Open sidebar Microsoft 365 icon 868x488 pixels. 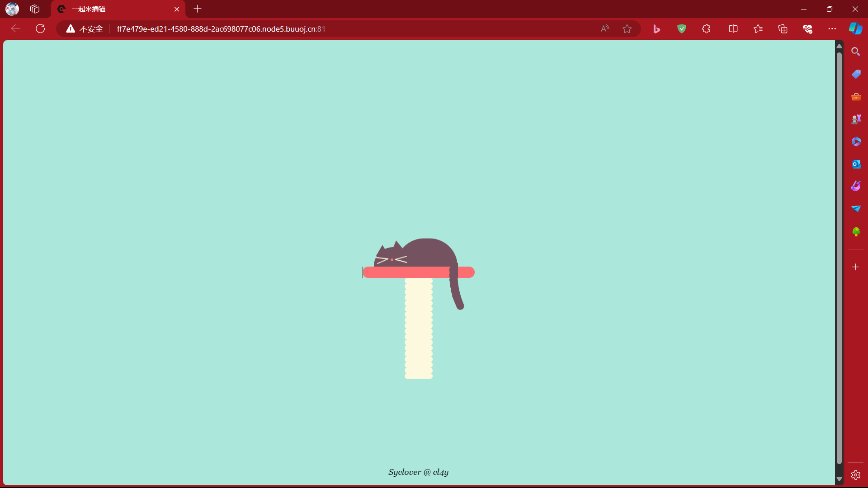(856, 141)
